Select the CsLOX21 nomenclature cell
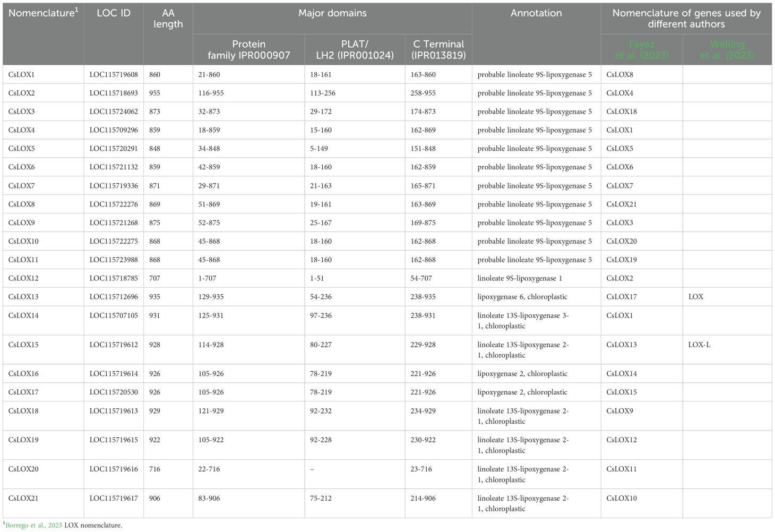This screenshot has width=775, height=532. pyautogui.click(x=23, y=499)
